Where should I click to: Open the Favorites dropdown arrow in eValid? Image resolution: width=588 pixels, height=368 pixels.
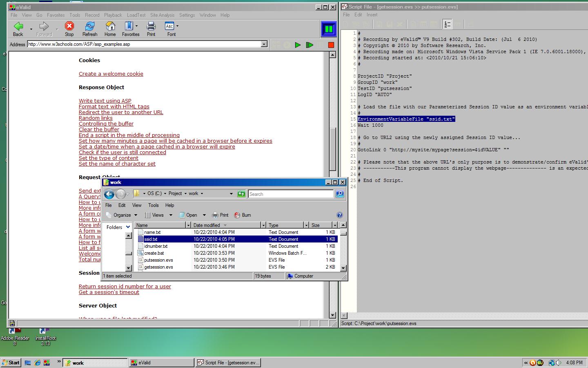click(136, 26)
